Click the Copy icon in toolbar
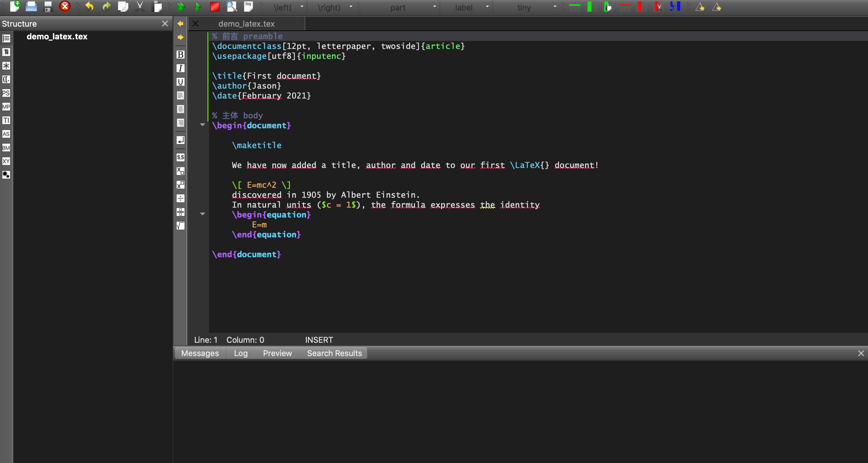 (123, 7)
